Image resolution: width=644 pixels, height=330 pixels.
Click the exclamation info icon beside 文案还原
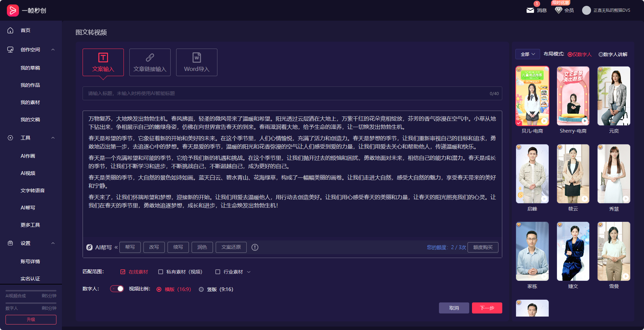pyautogui.click(x=255, y=247)
